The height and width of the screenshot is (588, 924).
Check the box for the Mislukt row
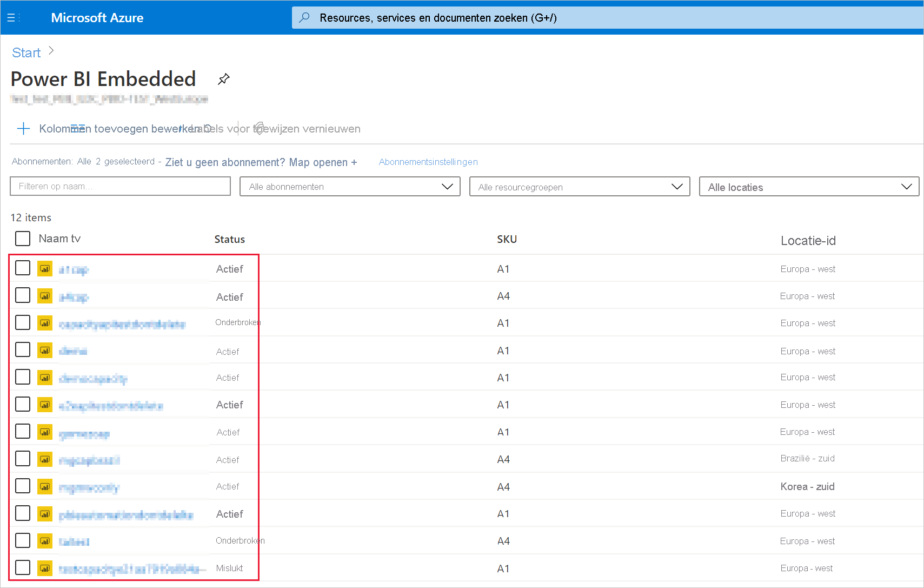pos(23,567)
